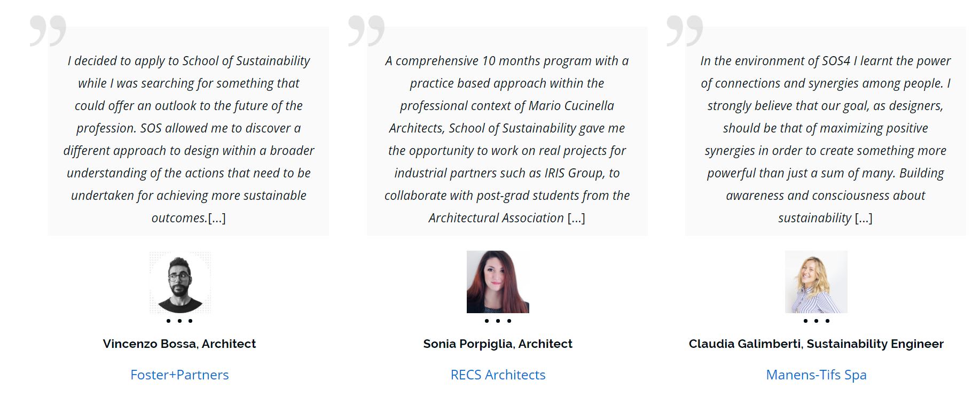Expand the ellipsis after "Architectural Association"
This screenshot has width=980, height=396.
pos(576,218)
